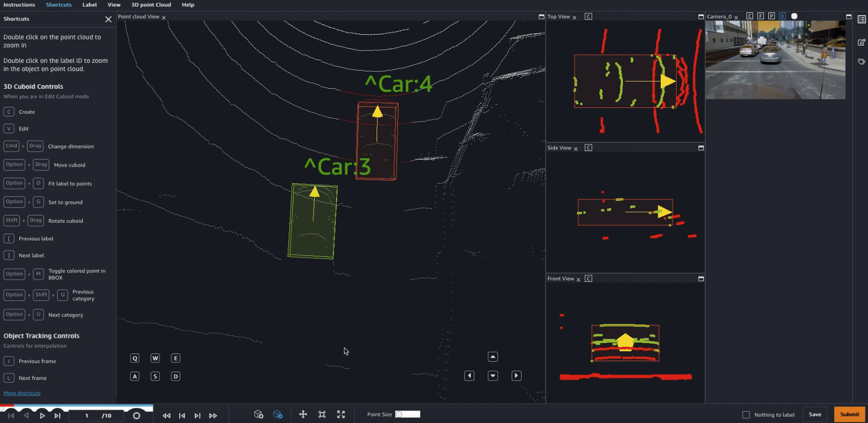Image resolution: width=868 pixels, height=423 pixels.
Task: Open the Help menu
Action: click(188, 5)
